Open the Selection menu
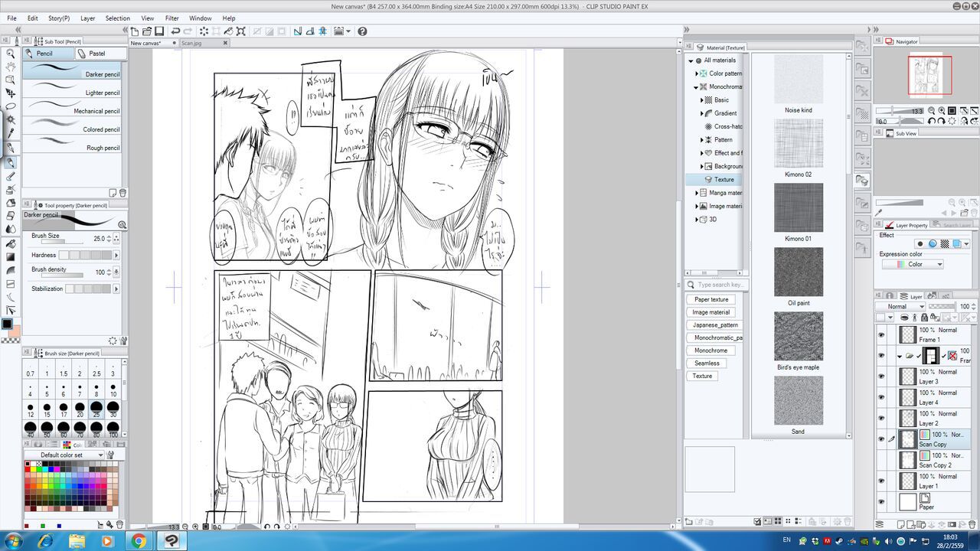Image resolution: width=980 pixels, height=551 pixels. (x=117, y=18)
